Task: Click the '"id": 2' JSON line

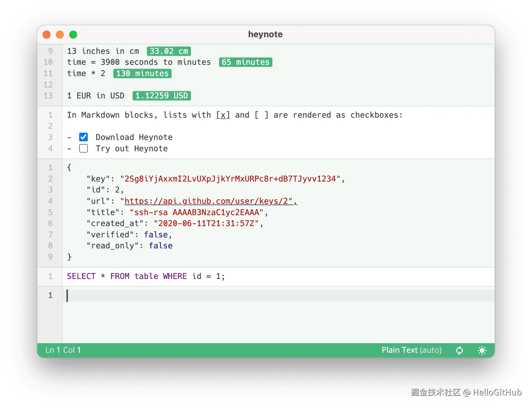Action: point(105,190)
